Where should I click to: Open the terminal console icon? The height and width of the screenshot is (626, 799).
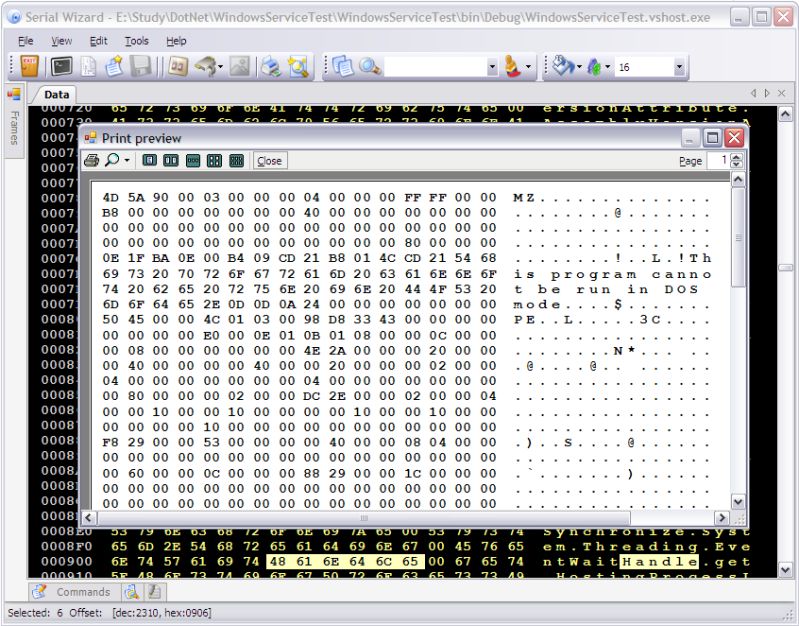[x=62, y=66]
